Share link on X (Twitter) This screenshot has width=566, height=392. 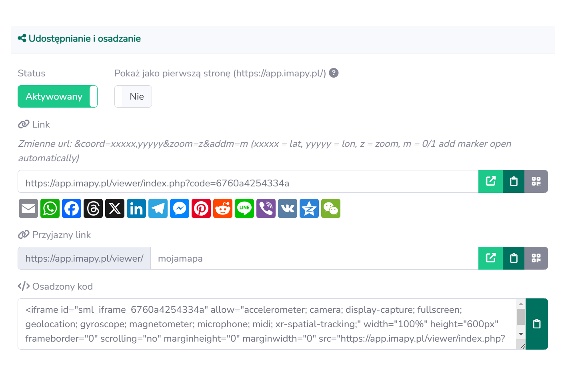115,208
